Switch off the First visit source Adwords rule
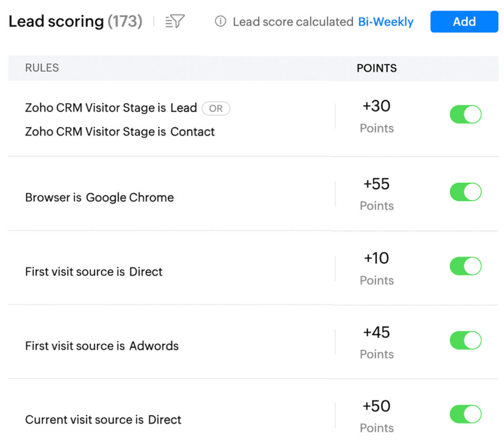Image resolution: width=504 pixels, height=445 pixels. (x=465, y=340)
